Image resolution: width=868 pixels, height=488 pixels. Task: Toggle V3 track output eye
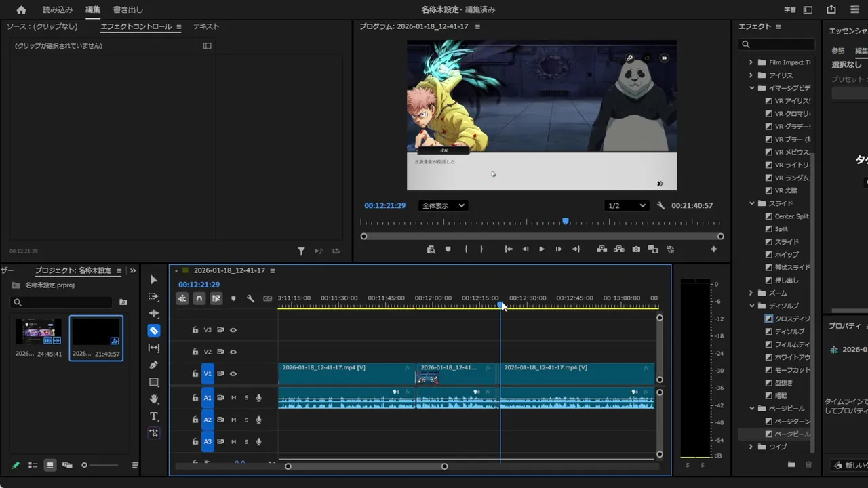(x=233, y=330)
